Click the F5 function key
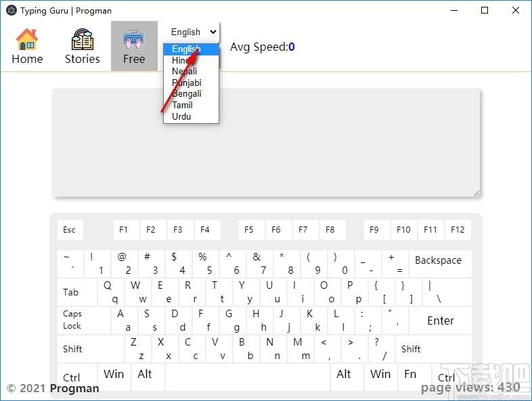 (x=251, y=230)
